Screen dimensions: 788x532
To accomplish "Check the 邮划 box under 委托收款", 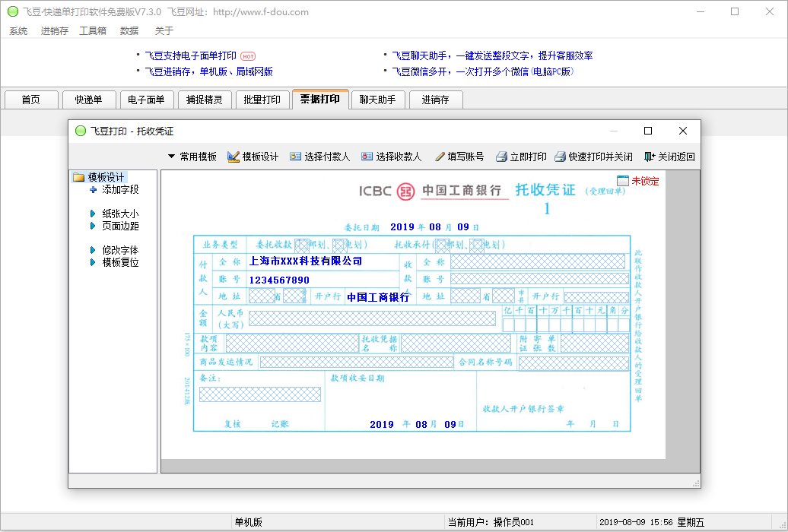I will (302, 245).
